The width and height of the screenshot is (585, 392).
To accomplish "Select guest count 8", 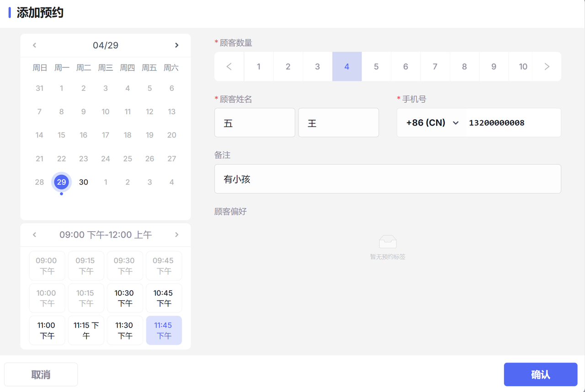I will [x=464, y=67].
